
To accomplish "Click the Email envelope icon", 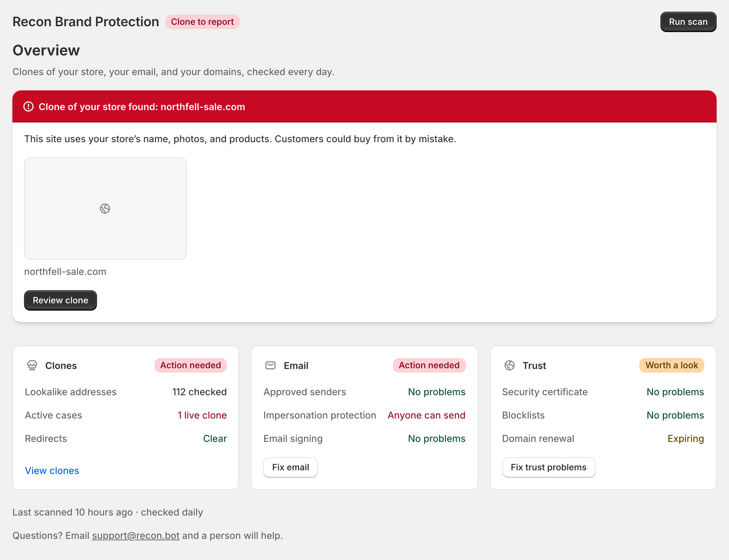I will click(x=271, y=365).
